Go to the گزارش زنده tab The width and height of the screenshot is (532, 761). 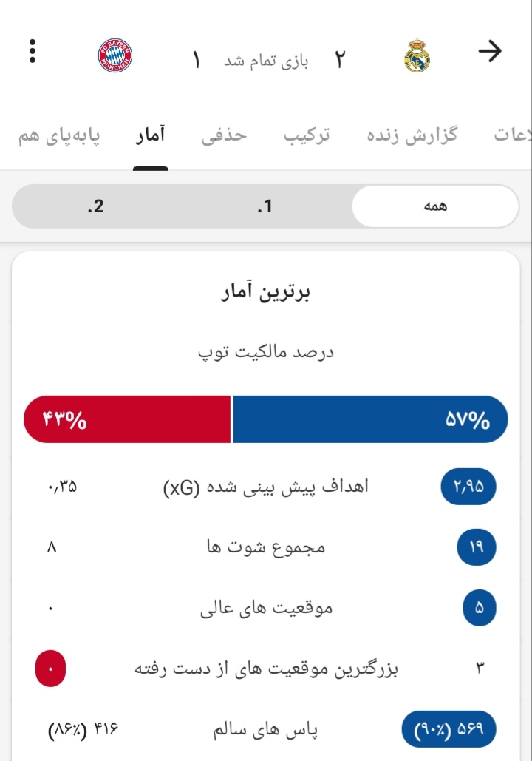[412, 135]
